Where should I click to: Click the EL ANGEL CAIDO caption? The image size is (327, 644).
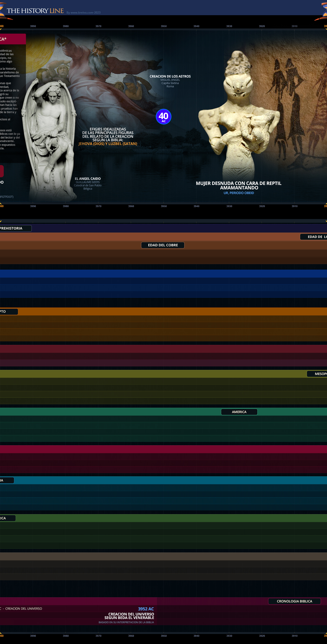(88, 178)
